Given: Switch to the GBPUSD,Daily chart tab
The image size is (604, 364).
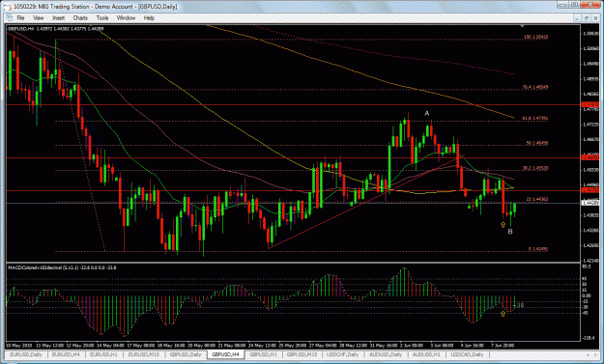Looking at the screenshot, I should pyautogui.click(x=186, y=354).
